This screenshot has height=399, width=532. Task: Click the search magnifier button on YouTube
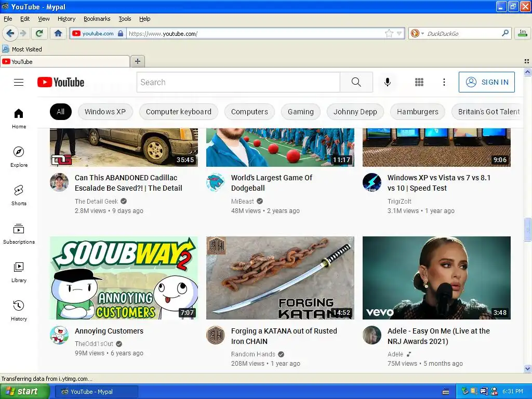click(356, 82)
